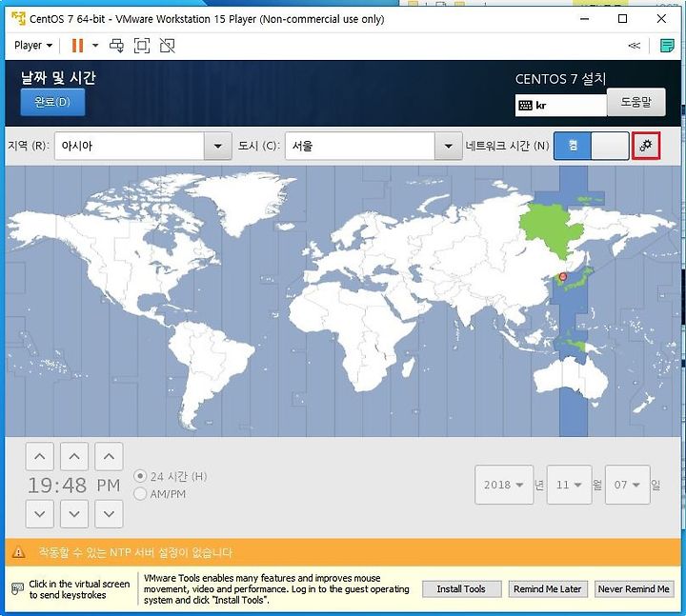Send Ctrl+Alt+Del to the VM
This screenshot has width=686, height=616.
coord(116,46)
